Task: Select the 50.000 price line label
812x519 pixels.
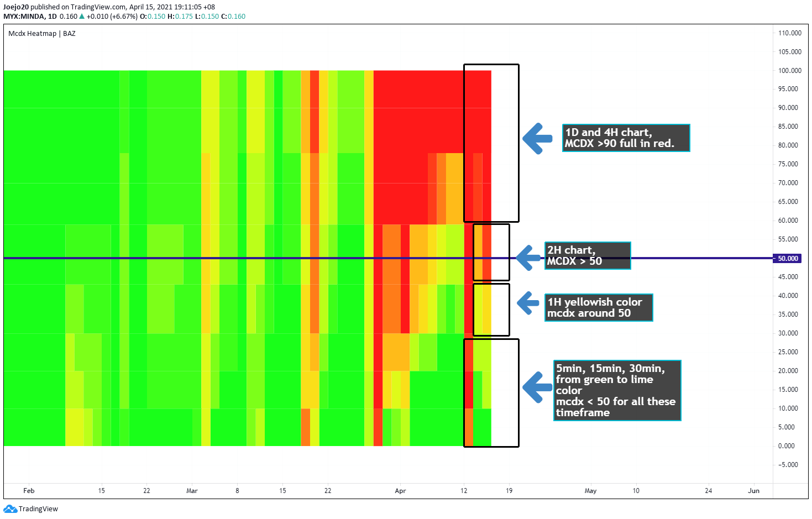Action: (787, 258)
